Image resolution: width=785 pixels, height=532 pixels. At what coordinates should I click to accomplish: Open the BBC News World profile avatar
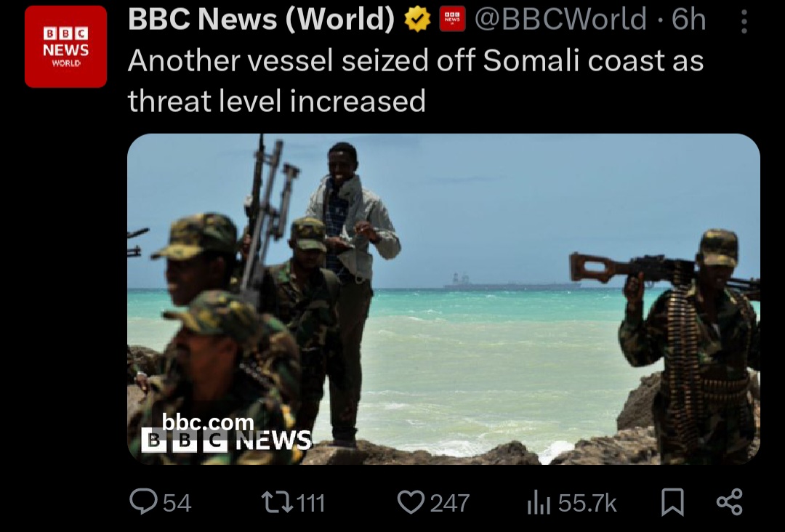(x=65, y=47)
